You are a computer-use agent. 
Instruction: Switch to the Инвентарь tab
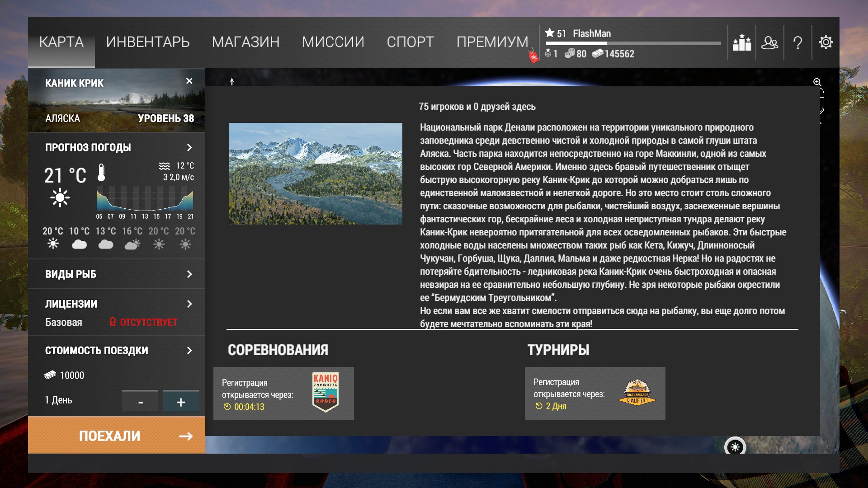pos(148,42)
